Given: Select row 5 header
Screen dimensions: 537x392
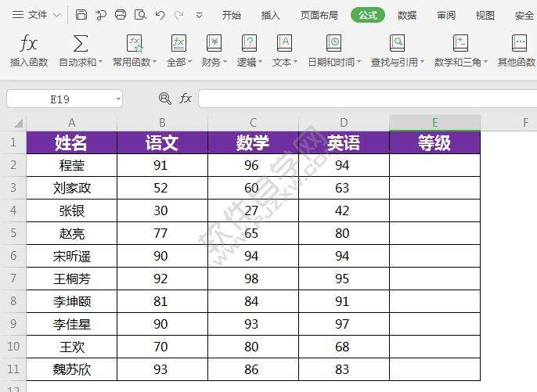Looking at the screenshot, I should (x=13, y=233).
